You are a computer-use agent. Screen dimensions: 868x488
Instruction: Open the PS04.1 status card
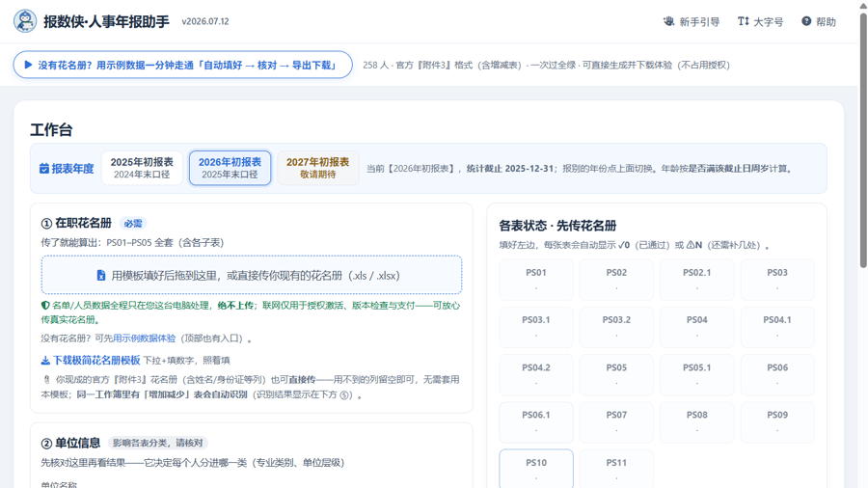click(777, 327)
